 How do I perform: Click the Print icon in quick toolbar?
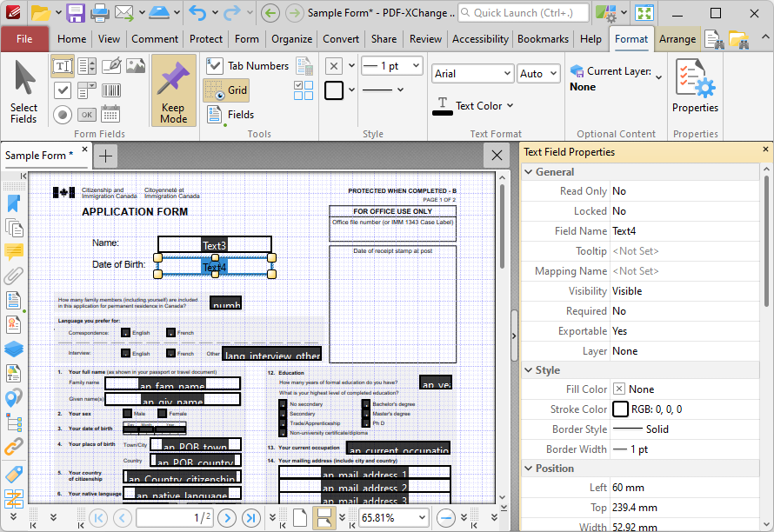pos(100,13)
